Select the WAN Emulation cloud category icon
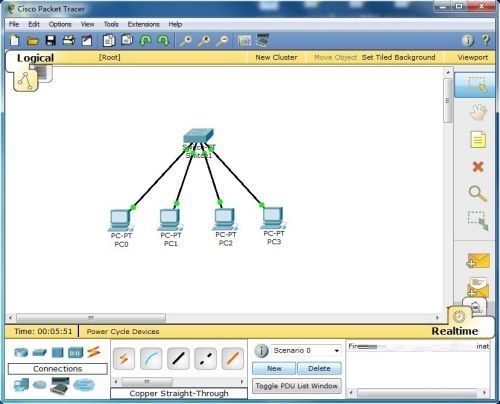This screenshot has height=404, width=500. [40, 385]
